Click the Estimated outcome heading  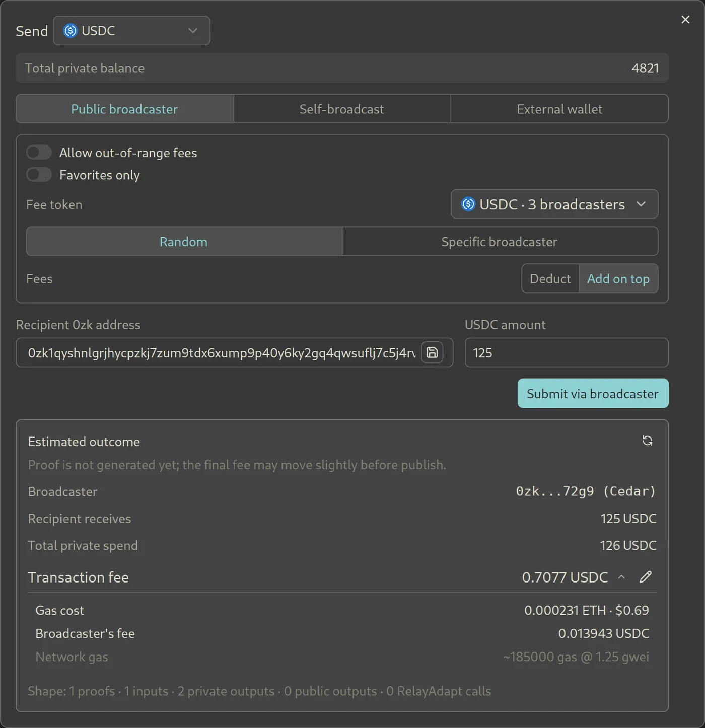pos(84,442)
